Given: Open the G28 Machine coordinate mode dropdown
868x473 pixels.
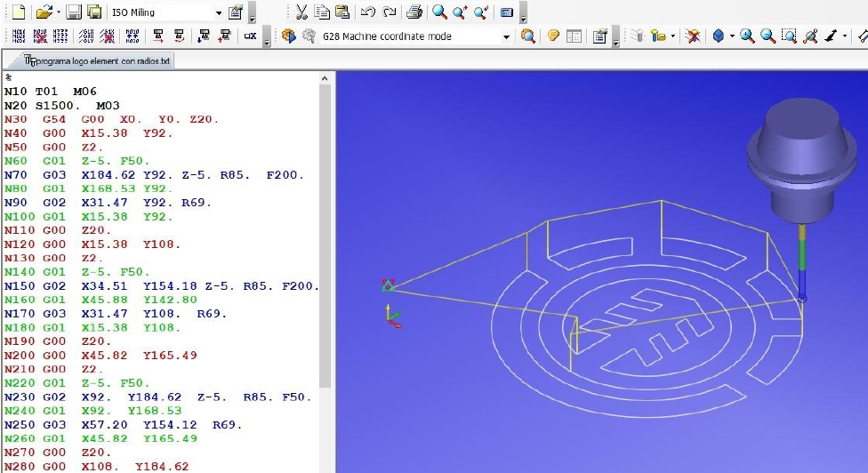Looking at the screenshot, I should 506,37.
